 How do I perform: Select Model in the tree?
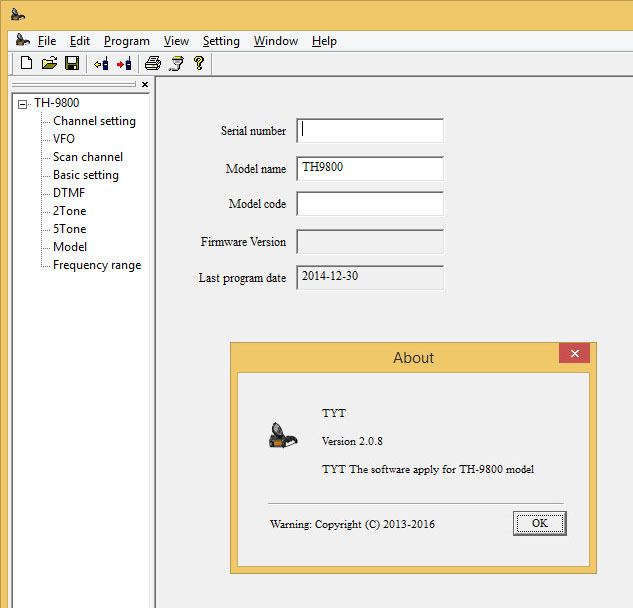[x=70, y=247]
